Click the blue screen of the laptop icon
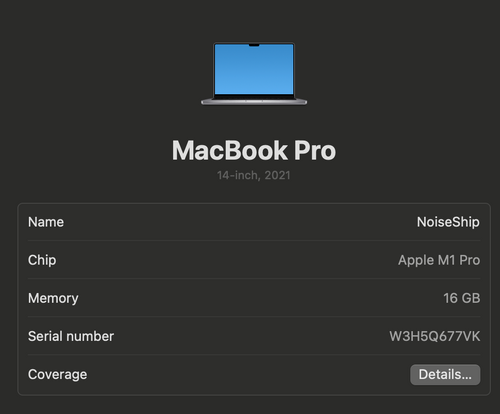Viewport: 500px width, 414px height. coord(254,69)
